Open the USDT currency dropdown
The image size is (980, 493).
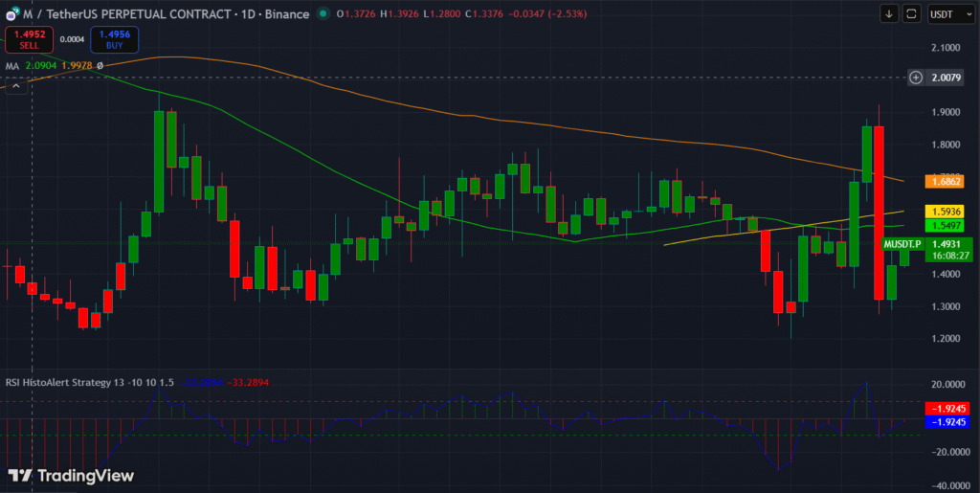(947, 14)
